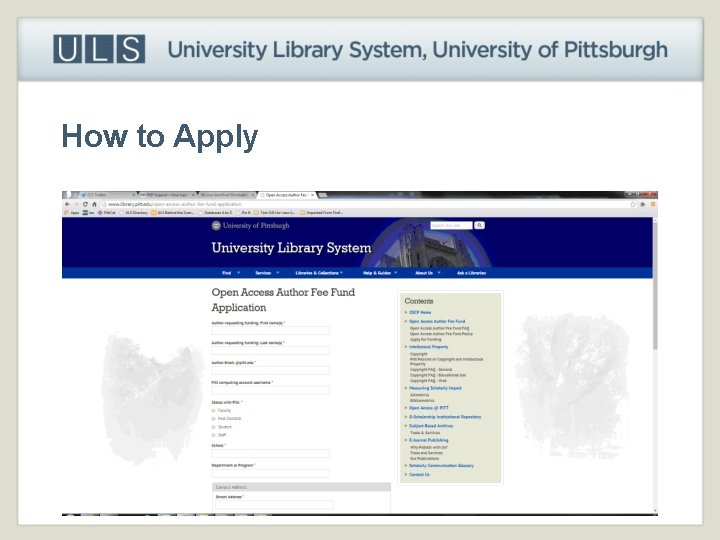Open the Contact Us link
Image resolution: width=720 pixels, height=540 pixels.
click(x=419, y=474)
